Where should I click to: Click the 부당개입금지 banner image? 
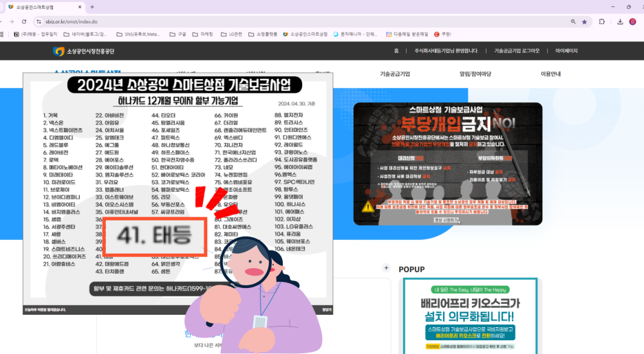pyautogui.click(x=448, y=164)
